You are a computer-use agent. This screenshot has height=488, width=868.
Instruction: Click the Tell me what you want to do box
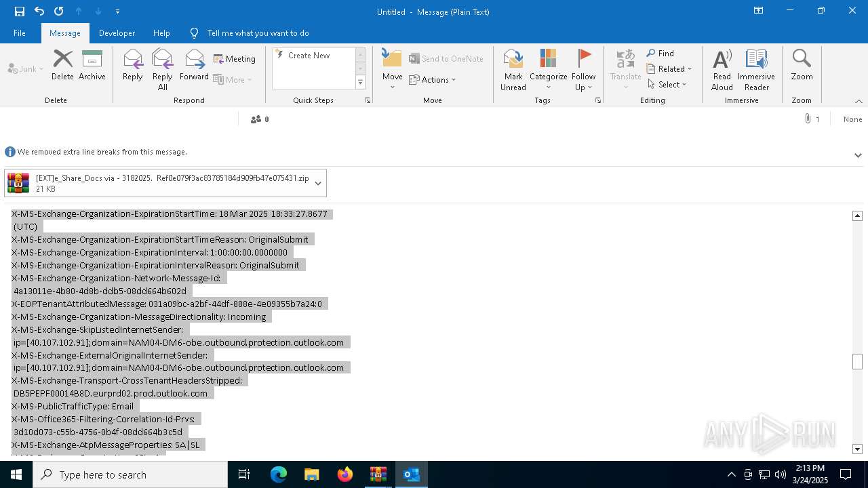[258, 33]
